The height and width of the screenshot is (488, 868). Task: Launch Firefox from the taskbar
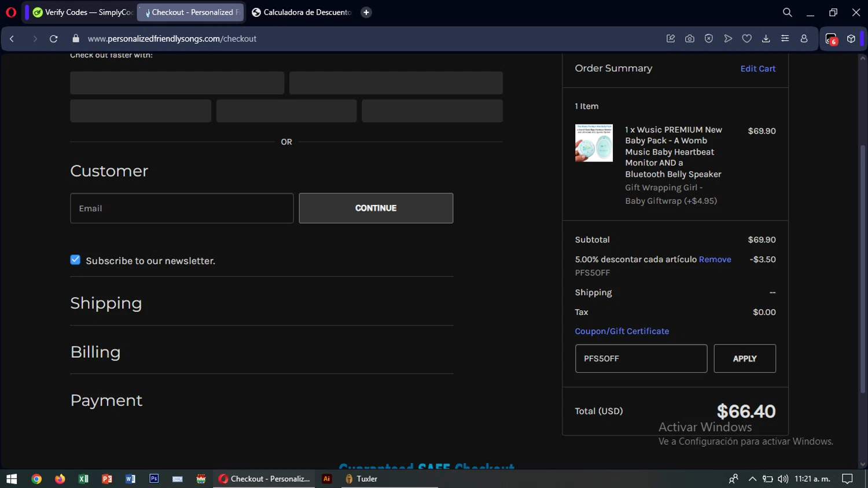[60, 479]
